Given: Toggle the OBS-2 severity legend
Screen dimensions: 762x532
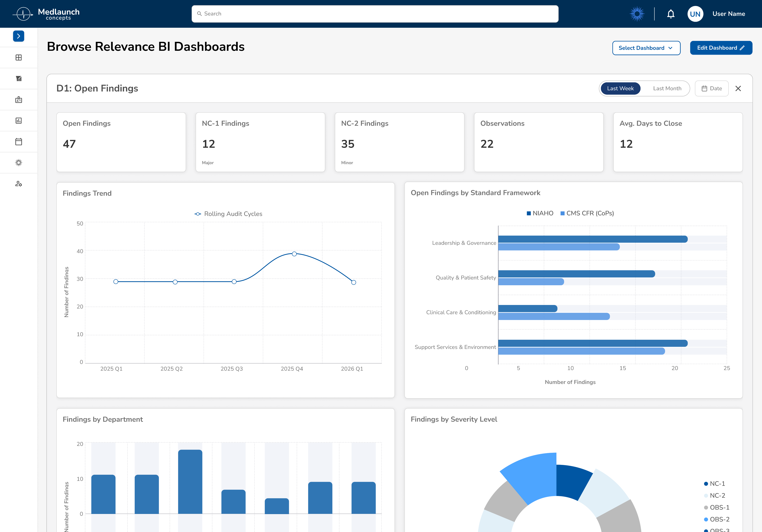Looking at the screenshot, I should pos(717,519).
